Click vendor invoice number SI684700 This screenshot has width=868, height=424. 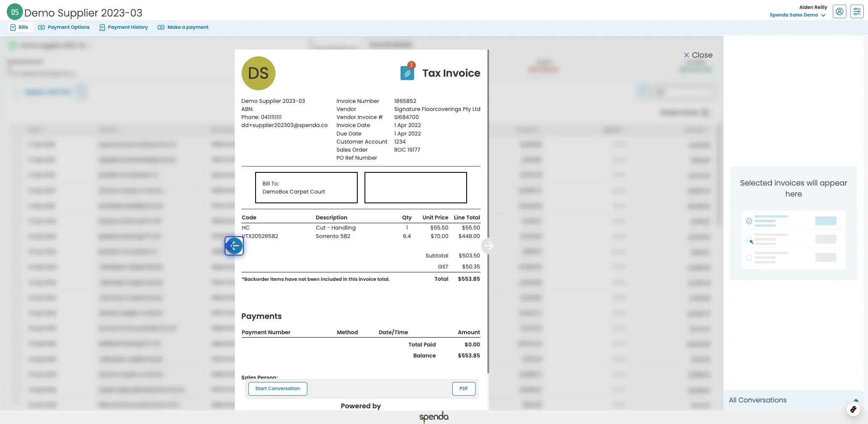pos(406,117)
